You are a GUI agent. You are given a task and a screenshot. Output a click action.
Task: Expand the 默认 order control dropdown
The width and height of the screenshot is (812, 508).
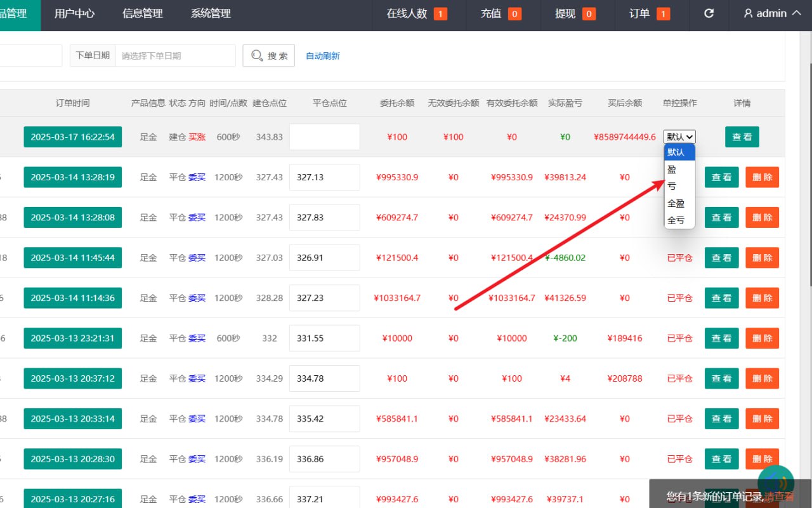click(x=679, y=137)
